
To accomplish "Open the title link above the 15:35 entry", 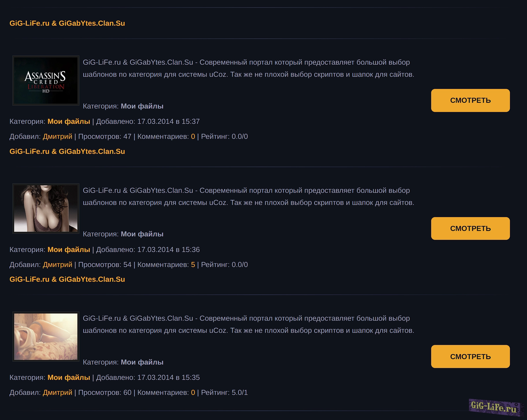I will click(x=67, y=279).
